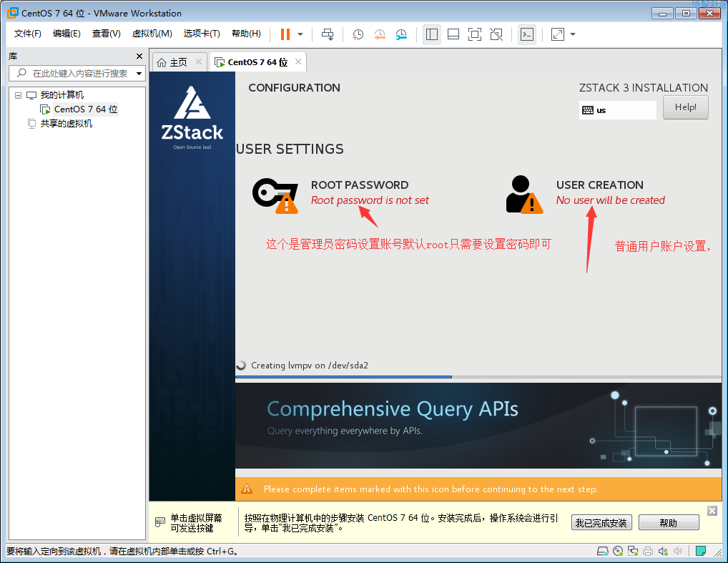This screenshot has width=728, height=563.
Task: Click the VMware Workstation title bar icon
Action: pyautogui.click(x=13, y=13)
